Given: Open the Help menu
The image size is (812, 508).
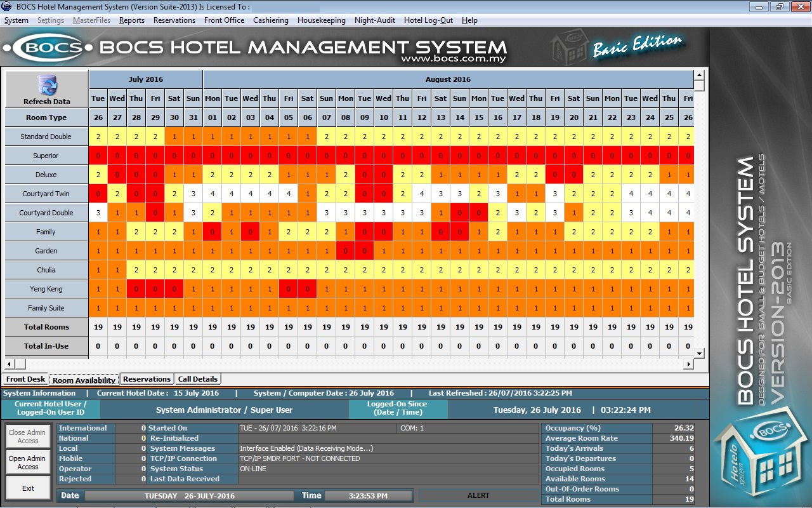Looking at the screenshot, I should click(469, 20).
